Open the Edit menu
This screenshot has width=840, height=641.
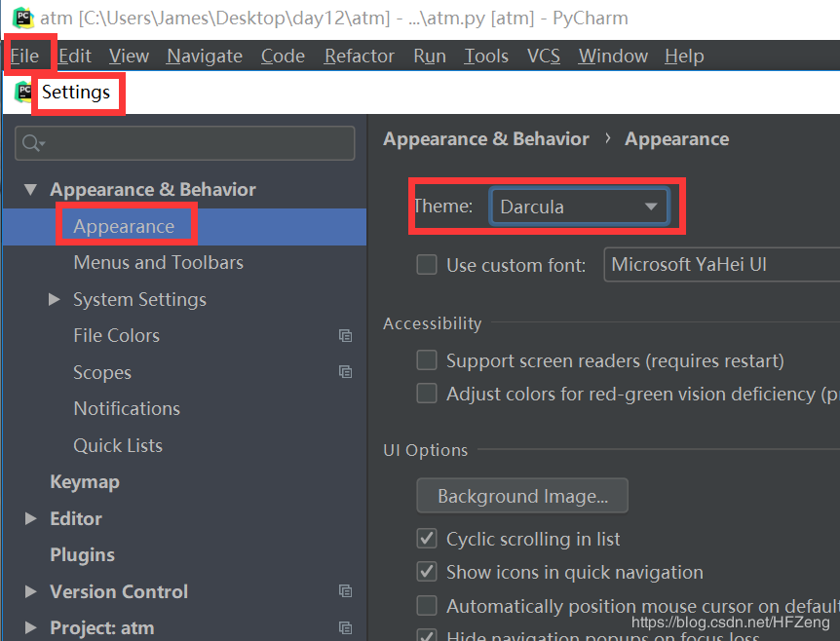tap(74, 56)
